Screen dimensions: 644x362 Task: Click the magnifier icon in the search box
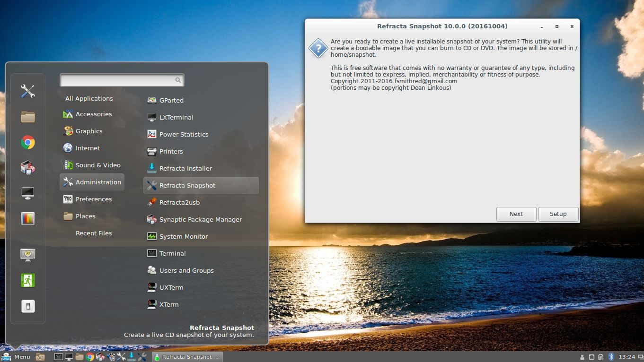pyautogui.click(x=178, y=80)
